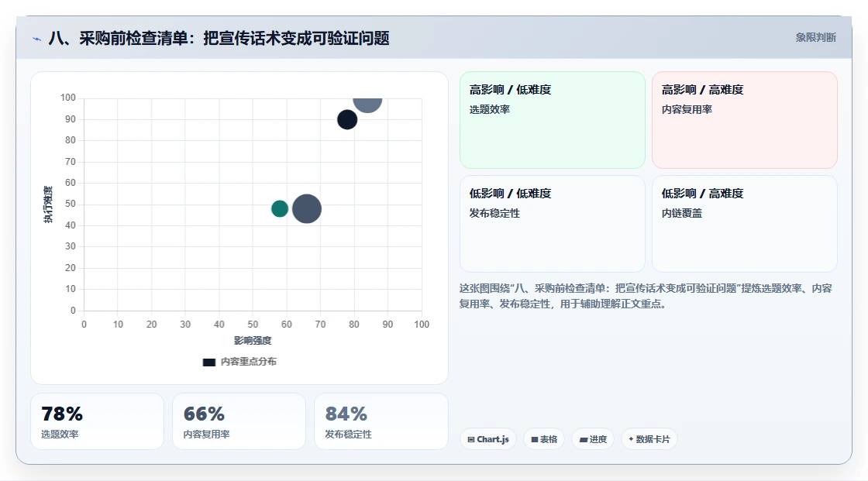Click 内容复用率 text in pink card
Viewport: 868px width, 481px height.
click(687, 109)
